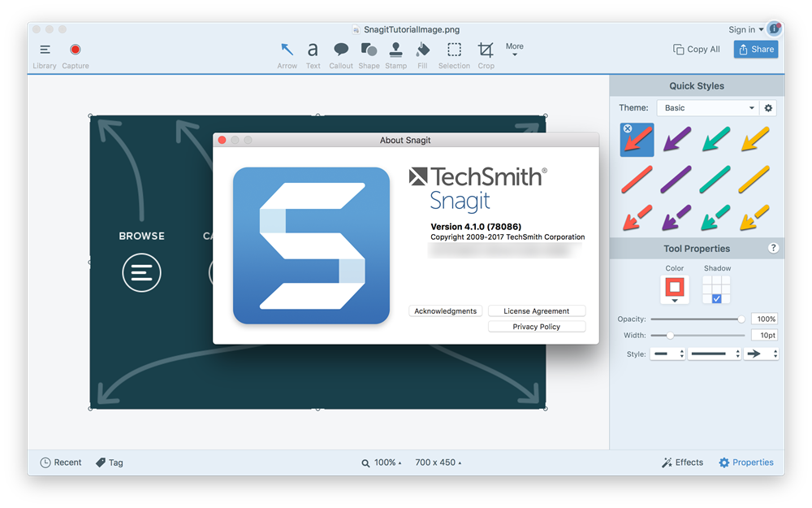Click the red Capture button

[76, 50]
